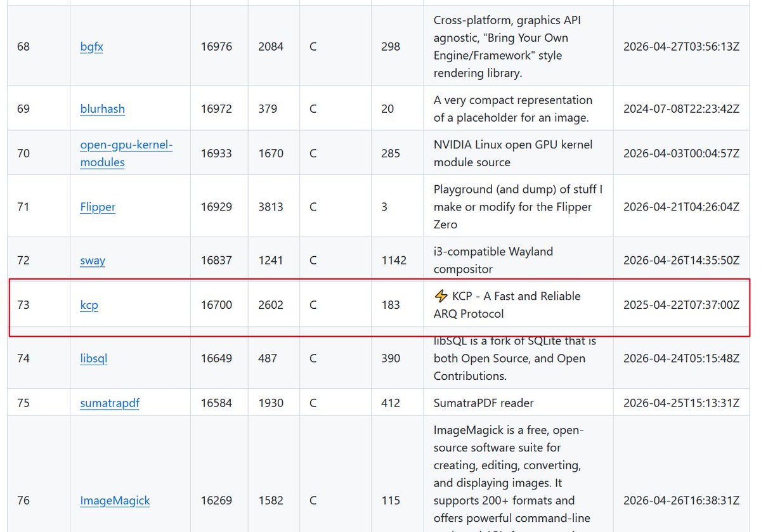This screenshot has width=761, height=532.
Task: Click the NVIDIA Linux open GPU kernel description
Action: click(x=513, y=153)
